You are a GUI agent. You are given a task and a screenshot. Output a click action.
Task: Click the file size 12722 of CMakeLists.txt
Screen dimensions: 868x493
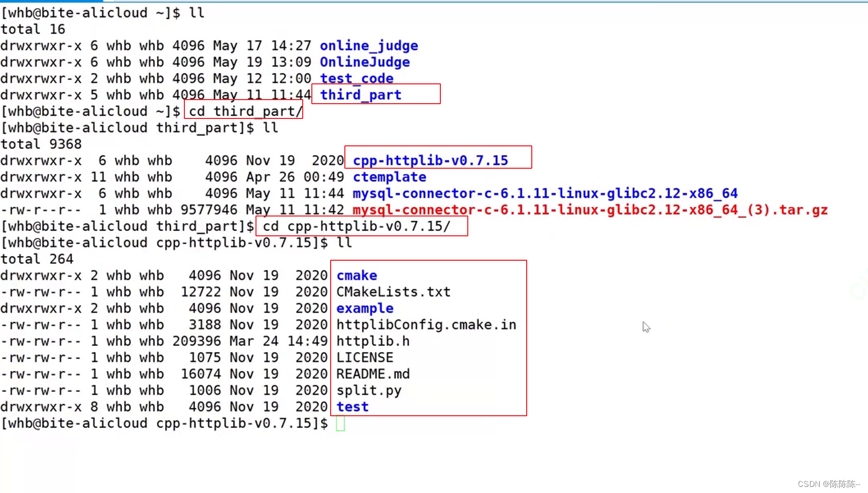(x=201, y=292)
